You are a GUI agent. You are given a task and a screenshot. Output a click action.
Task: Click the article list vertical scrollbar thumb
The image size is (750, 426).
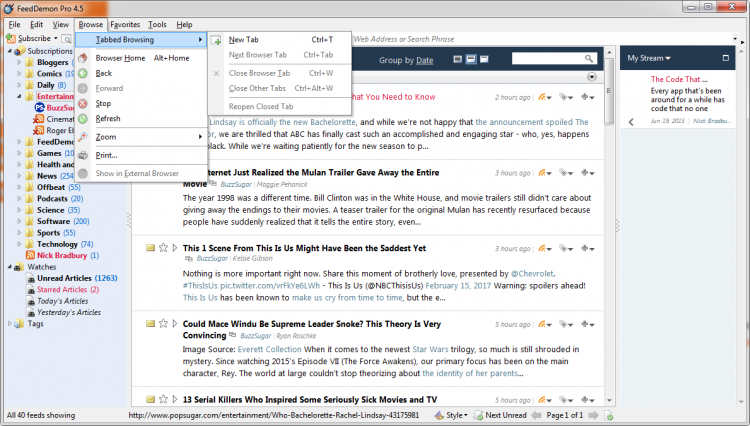point(609,91)
